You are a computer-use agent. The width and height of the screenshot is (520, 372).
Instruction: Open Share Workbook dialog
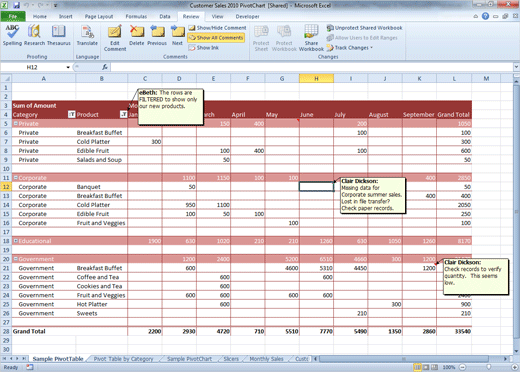point(311,38)
